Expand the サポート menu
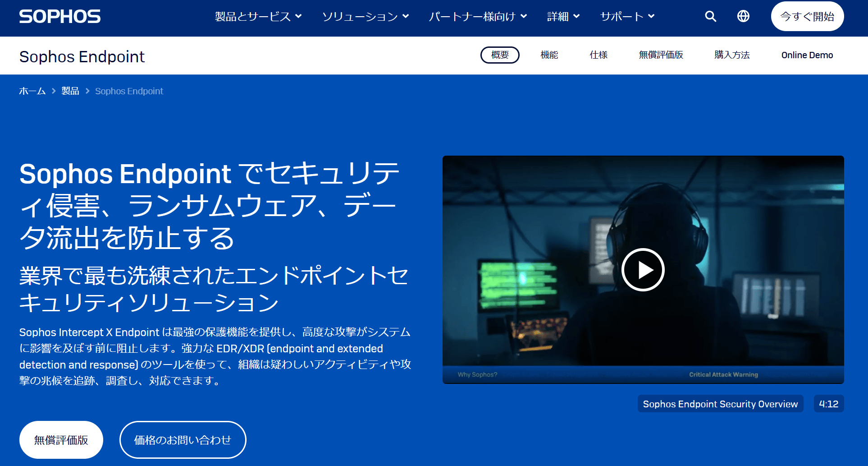 [627, 17]
